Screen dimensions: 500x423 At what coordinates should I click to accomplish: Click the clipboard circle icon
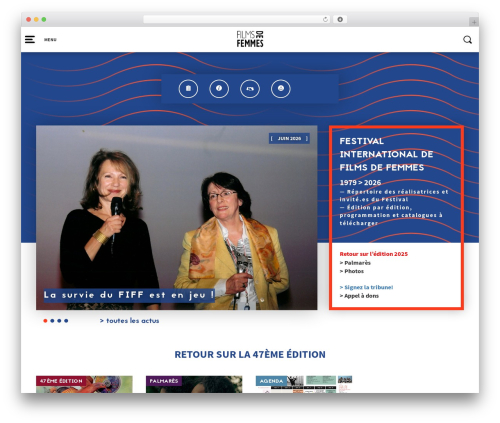[188, 89]
